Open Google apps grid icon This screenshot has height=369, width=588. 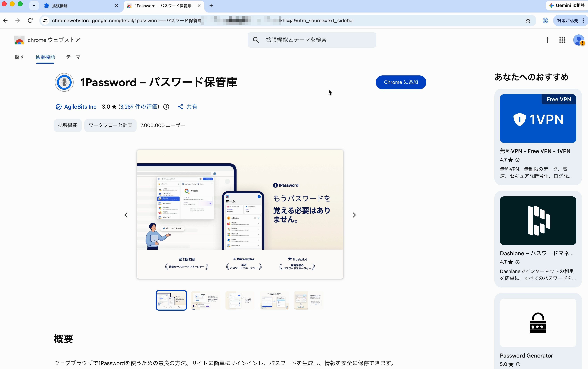562,40
